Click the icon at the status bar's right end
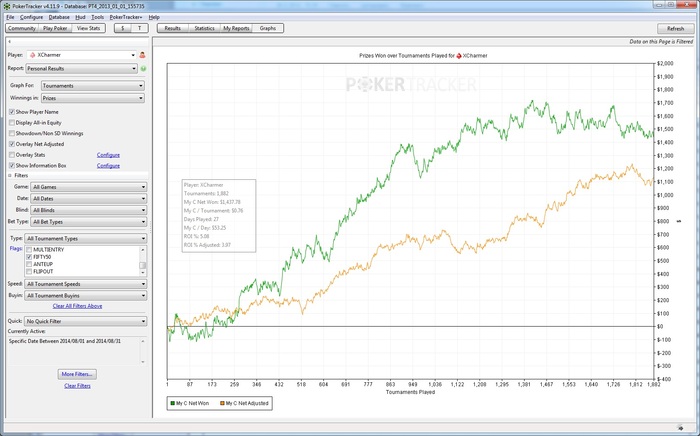Image resolution: width=700 pixels, height=436 pixels. pyautogui.click(x=680, y=428)
